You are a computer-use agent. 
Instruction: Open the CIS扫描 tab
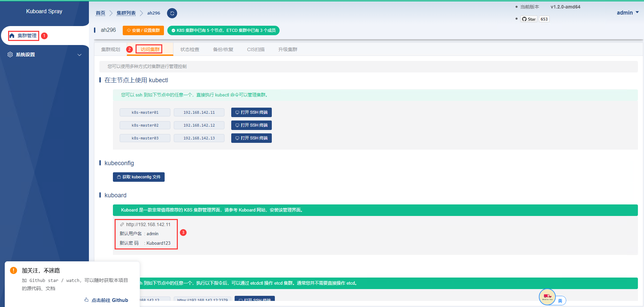[x=256, y=49]
